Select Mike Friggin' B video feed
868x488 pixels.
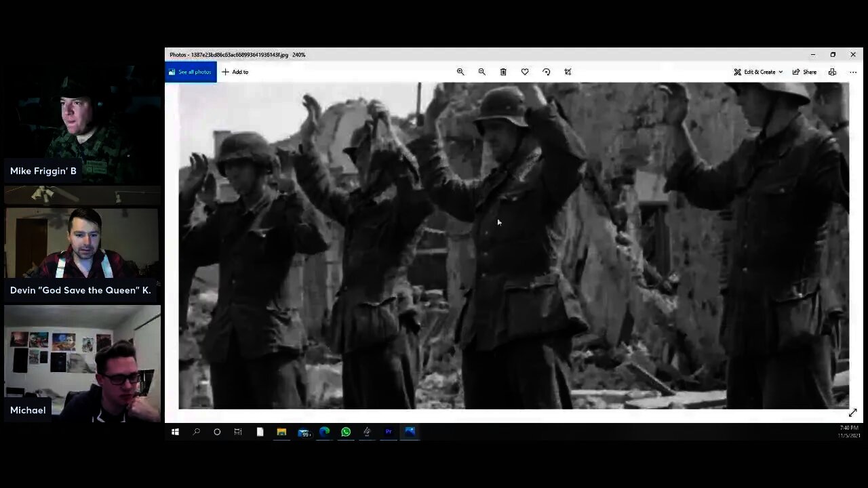[82, 125]
